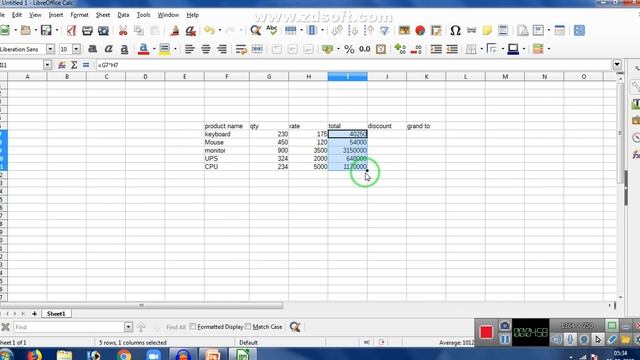Click the Increase Indent icon

(x=436, y=49)
